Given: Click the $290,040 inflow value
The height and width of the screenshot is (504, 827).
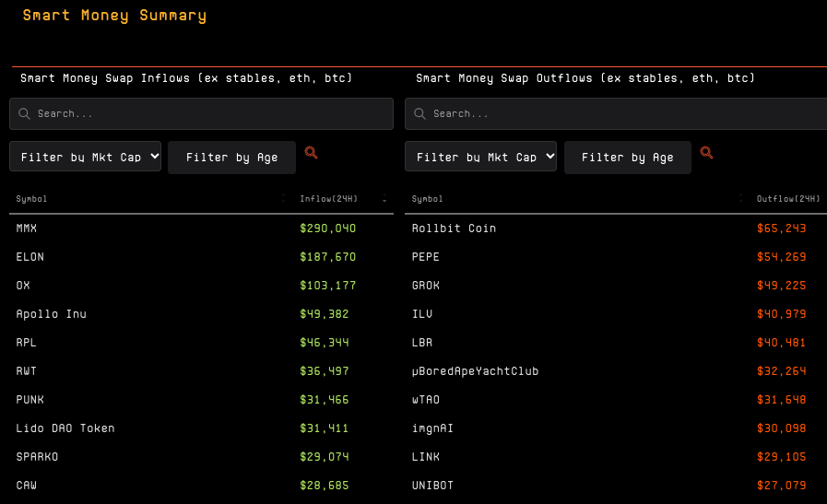Looking at the screenshot, I should [327, 229].
